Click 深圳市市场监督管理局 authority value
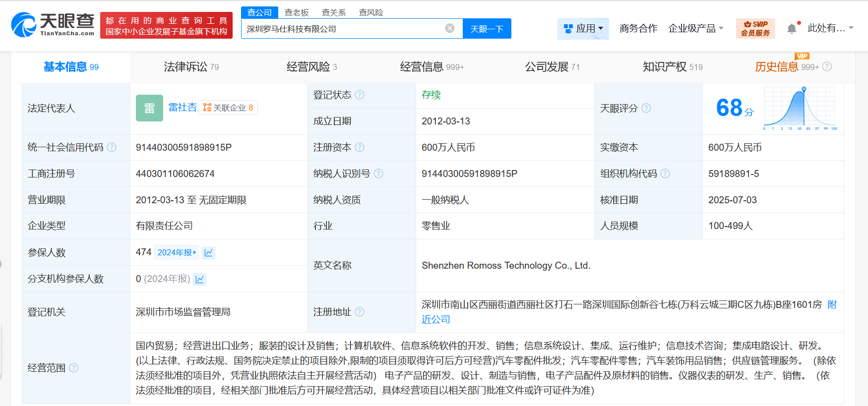868x406 pixels. pos(183,312)
